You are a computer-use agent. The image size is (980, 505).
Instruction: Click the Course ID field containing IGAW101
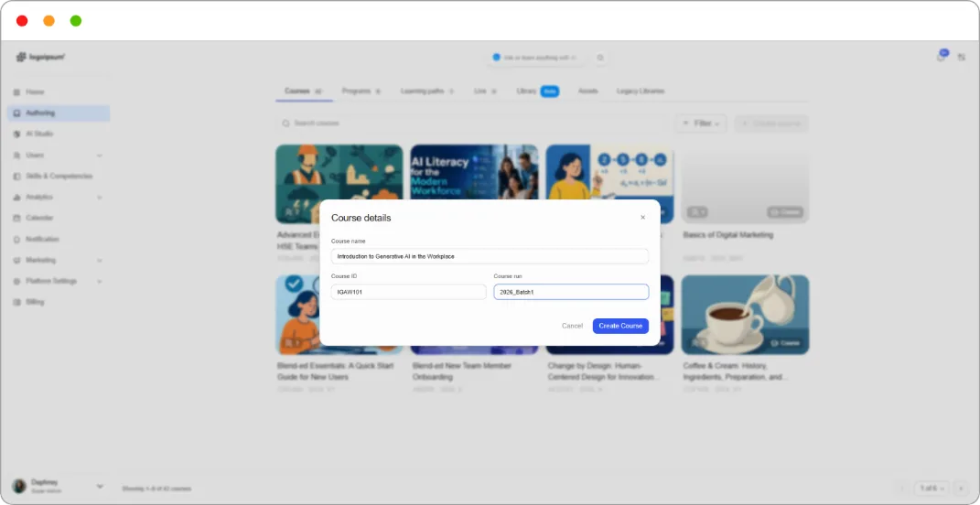pyautogui.click(x=409, y=292)
